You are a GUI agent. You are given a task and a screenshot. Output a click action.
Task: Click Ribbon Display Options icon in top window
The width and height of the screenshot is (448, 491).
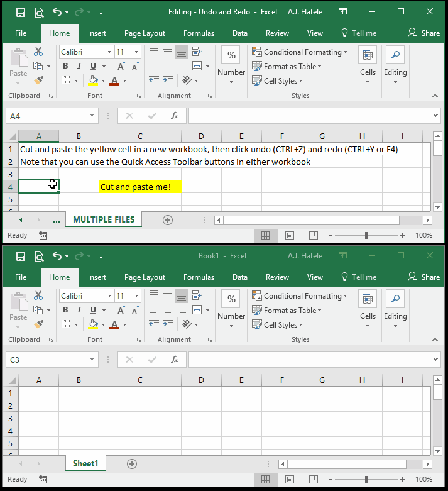(342, 12)
